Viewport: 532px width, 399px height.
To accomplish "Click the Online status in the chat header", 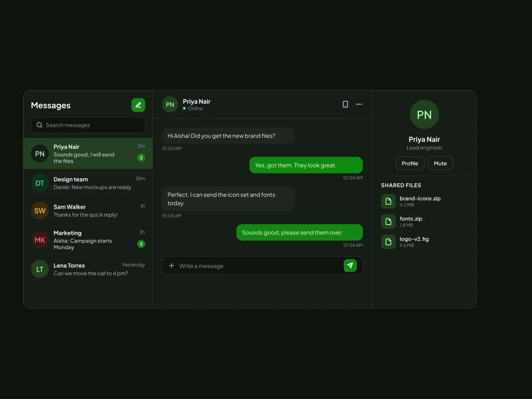I will pyautogui.click(x=193, y=108).
